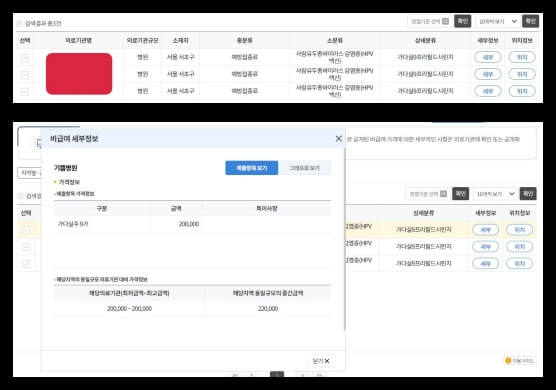Viewport: 556px width, 390px height.
Task: Close the 비급여 세부정보 dialog with X
Action: pos(339,139)
